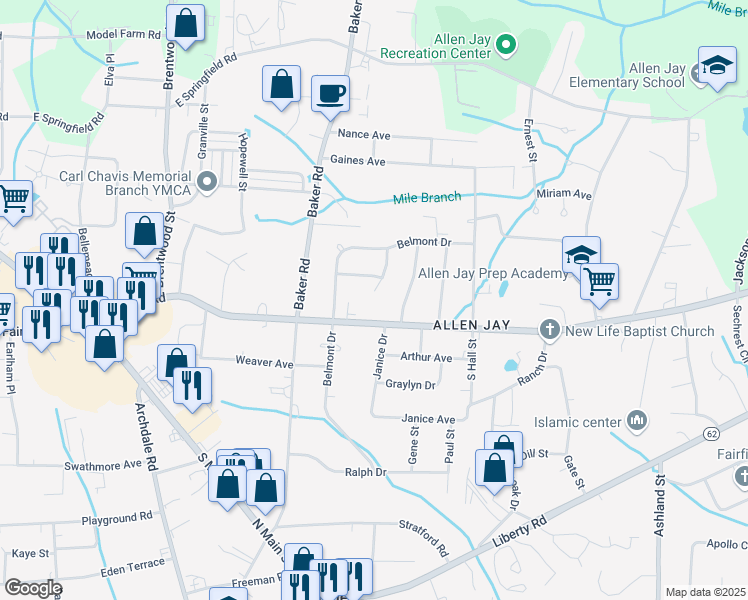This screenshot has height=600, width=748.
Task: Click the shopping bag marker on S Main St
Action: coord(228,485)
